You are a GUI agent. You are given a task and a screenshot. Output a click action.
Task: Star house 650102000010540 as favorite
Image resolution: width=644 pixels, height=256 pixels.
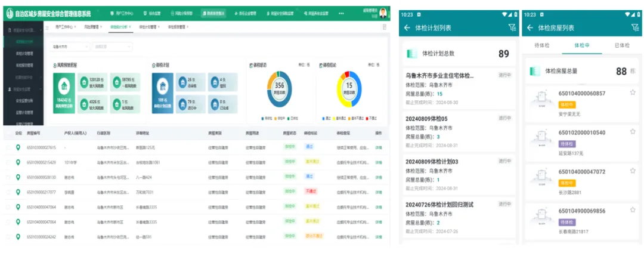pyautogui.click(x=633, y=131)
